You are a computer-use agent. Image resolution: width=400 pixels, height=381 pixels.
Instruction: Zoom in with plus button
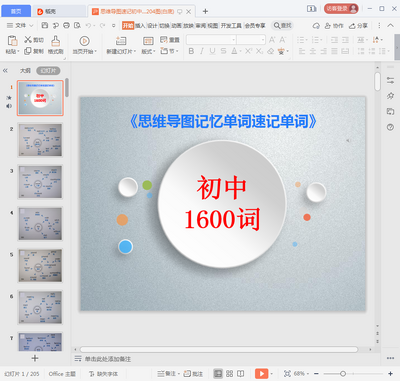click(391, 374)
